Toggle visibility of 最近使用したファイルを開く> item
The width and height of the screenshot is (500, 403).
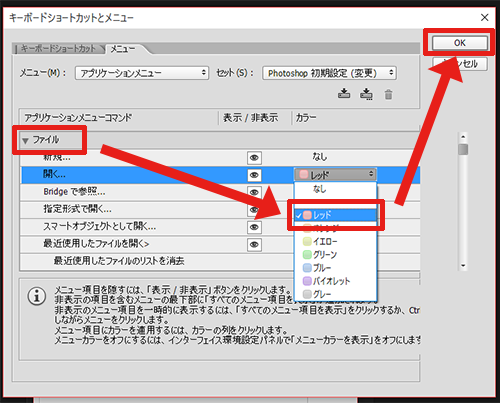point(254,245)
